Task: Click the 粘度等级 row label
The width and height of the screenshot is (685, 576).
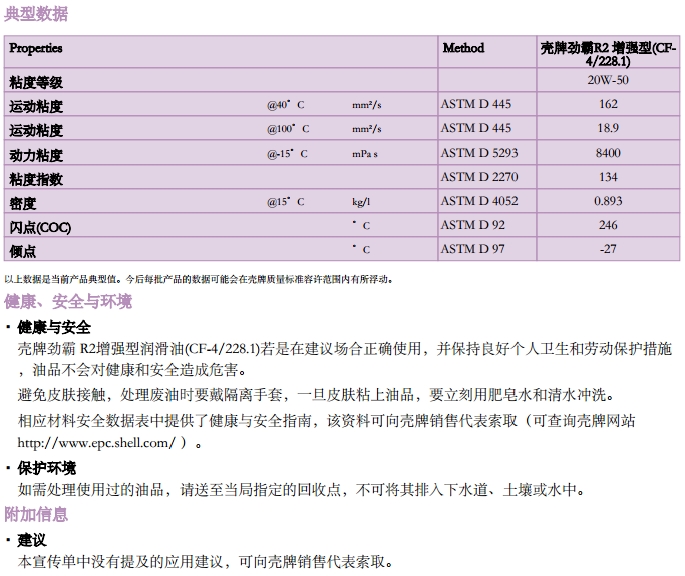Action: (x=36, y=82)
